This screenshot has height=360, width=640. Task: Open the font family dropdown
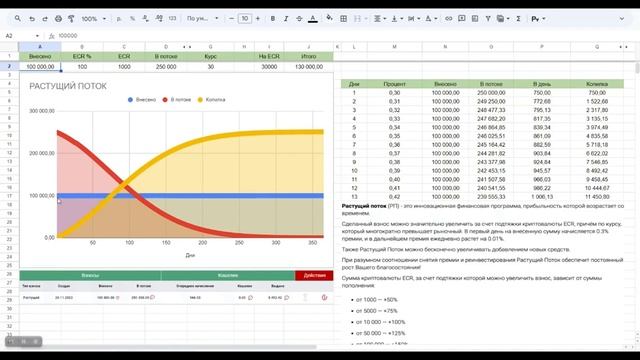[202, 19]
